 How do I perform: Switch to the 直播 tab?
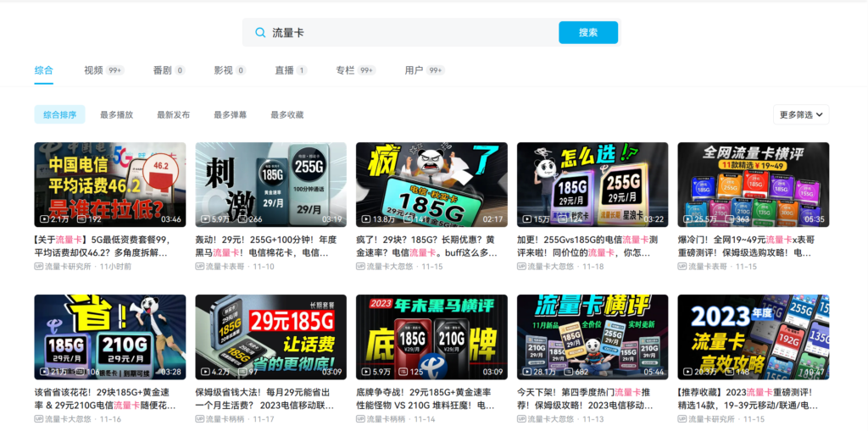pos(291,70)
